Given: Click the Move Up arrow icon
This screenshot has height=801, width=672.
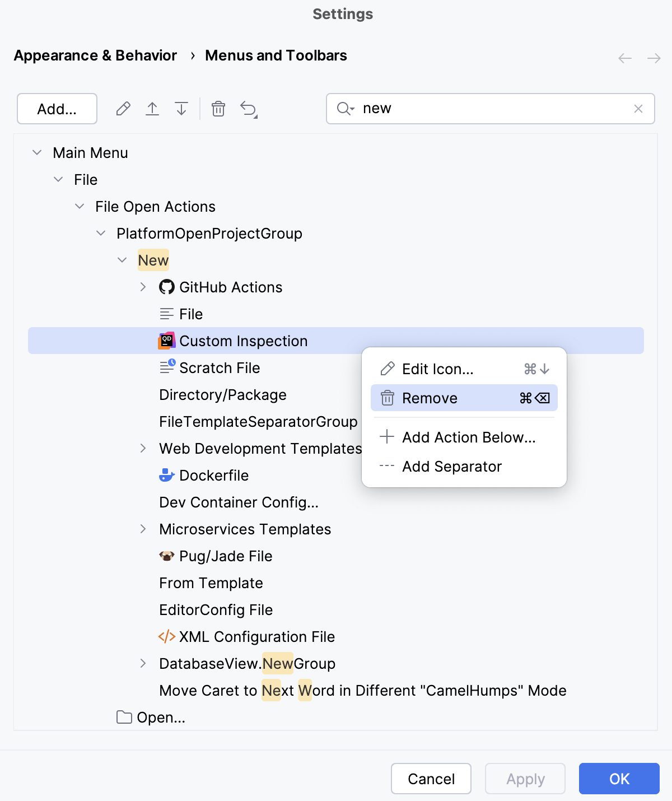Looking at the screenshot, I should point(152,109).
